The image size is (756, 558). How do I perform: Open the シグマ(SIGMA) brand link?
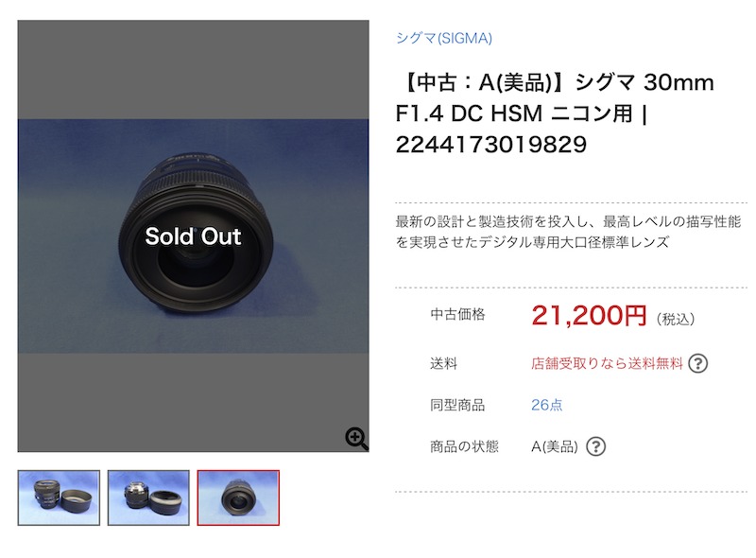pos(443,38)
